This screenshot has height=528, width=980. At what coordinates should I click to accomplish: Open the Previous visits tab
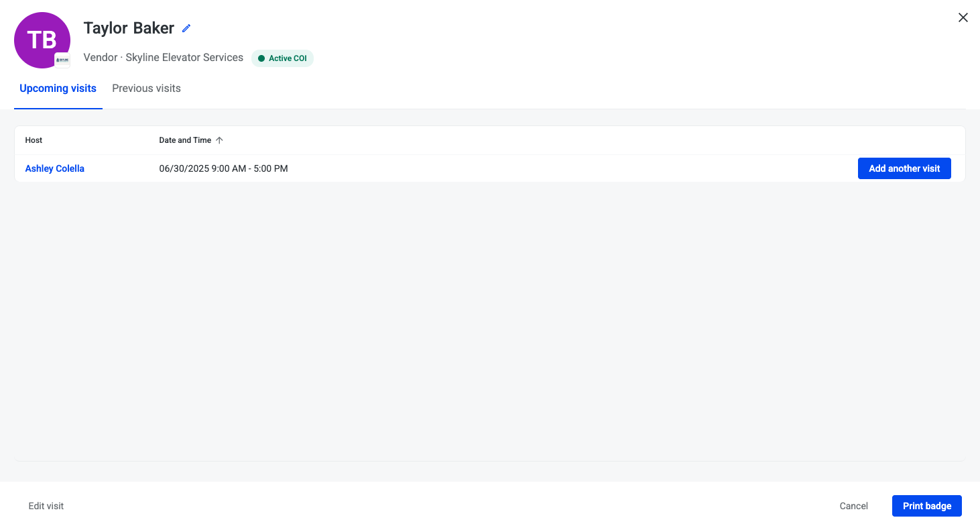coord(146,89)
